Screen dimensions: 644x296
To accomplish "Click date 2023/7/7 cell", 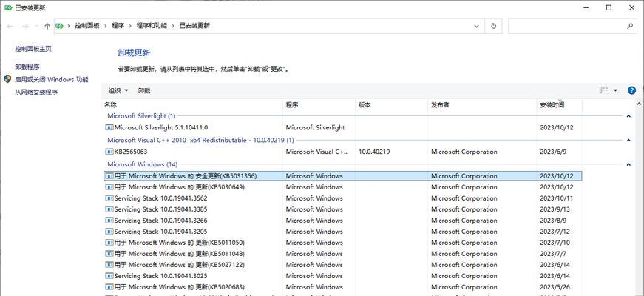I will 552,254.
